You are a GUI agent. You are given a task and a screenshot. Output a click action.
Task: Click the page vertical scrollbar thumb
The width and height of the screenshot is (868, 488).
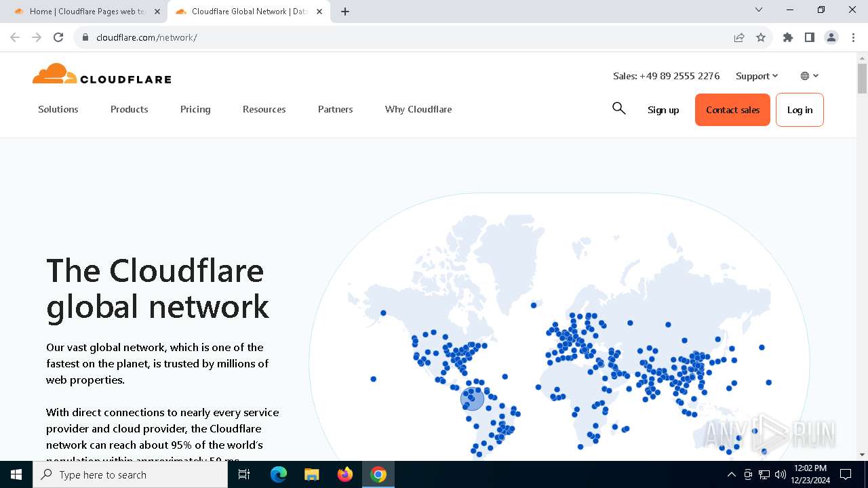pos(862,79)
